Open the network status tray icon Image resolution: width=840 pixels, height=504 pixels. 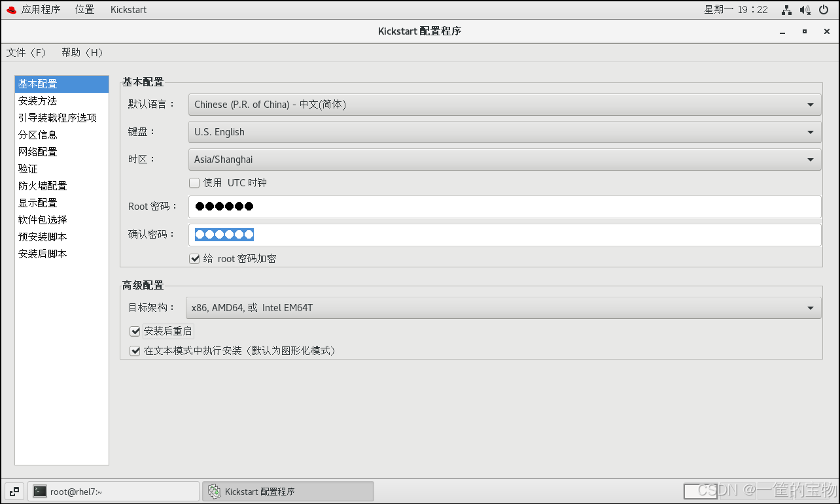(x=787, y=10)
